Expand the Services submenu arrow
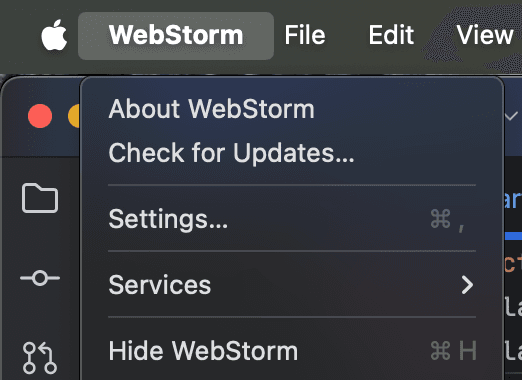 click(467, 285)
